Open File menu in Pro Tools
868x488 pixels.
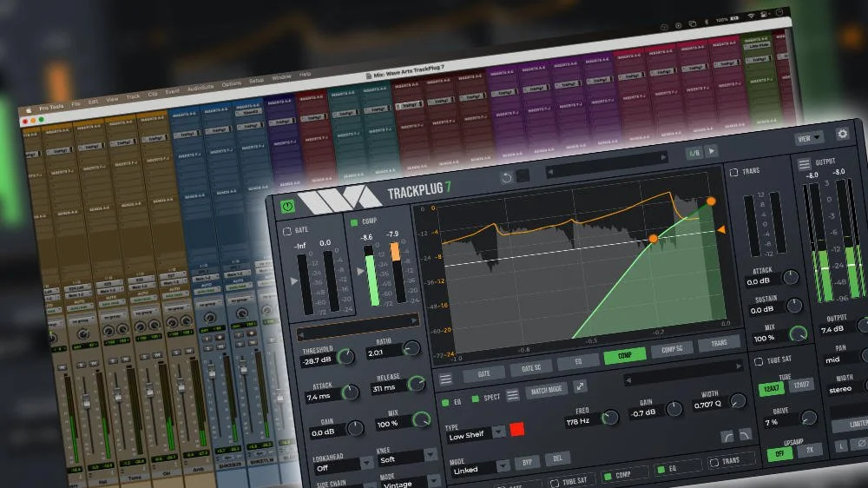pyautogui.click(x=76, y=103)
